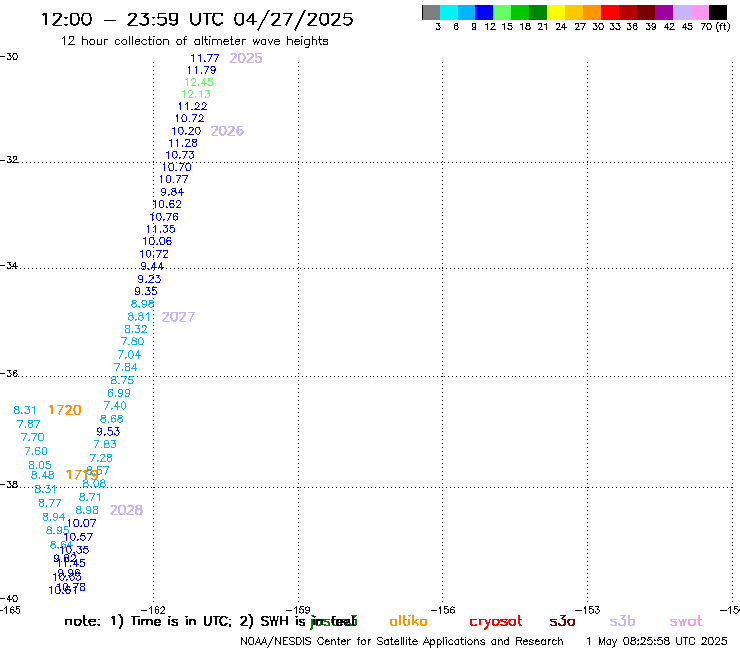The width and height of the screenshot is (740, 650).
Task: Select the dark blue legend swatch
Action: [x=484, y=12]
